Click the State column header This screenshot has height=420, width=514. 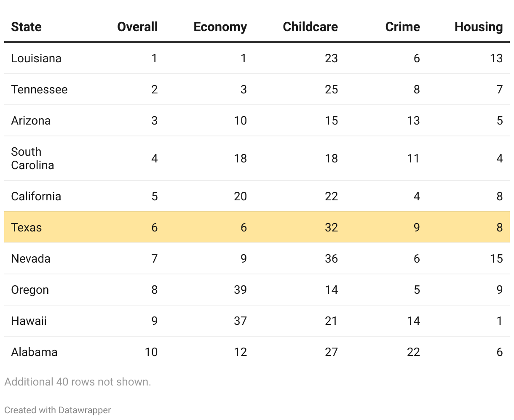[x=26, y=27]
